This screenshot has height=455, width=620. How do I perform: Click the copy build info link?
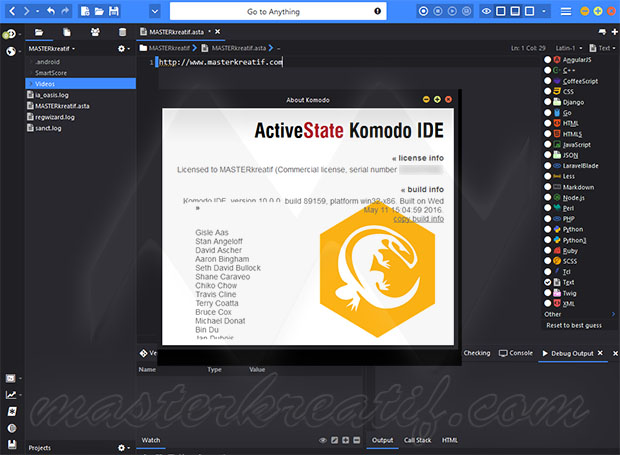pos(418,219)
